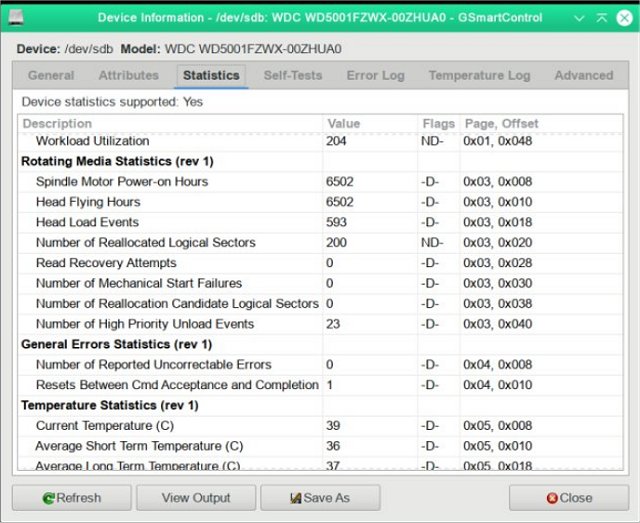
Task: Select the Number of Reallocated Logical Sectors row
Action: (x=145, y=243)
